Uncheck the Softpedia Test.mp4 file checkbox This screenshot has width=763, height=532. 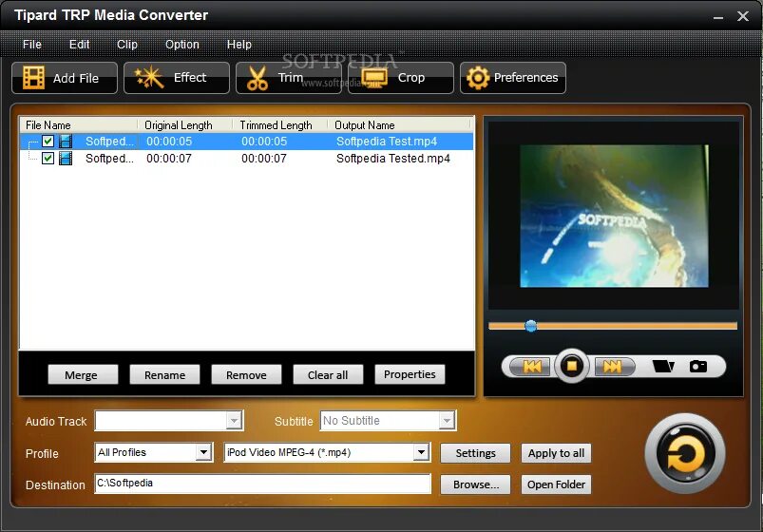point(48,142)
